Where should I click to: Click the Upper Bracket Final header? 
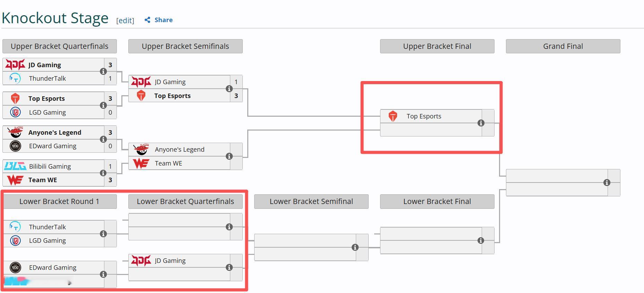437,46
